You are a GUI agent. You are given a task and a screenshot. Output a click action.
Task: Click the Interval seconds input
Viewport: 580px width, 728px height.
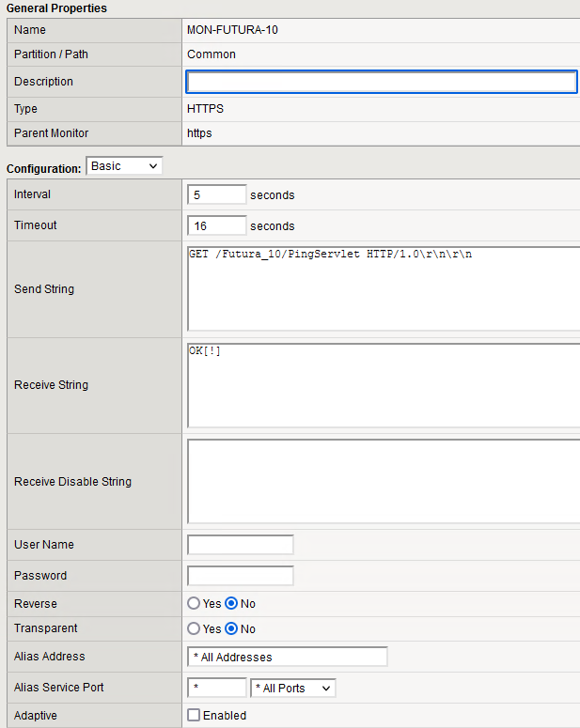pos(217,195)
